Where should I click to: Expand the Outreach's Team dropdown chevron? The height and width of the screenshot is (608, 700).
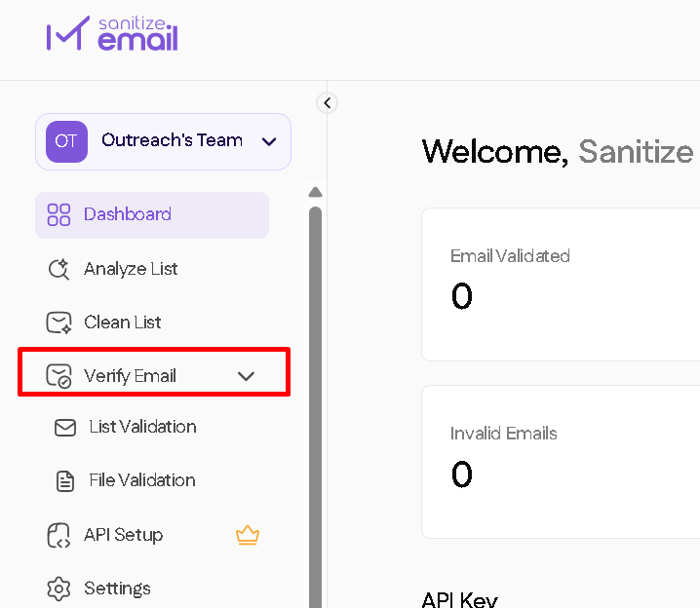pyautogui.click(x=269, y=142)
